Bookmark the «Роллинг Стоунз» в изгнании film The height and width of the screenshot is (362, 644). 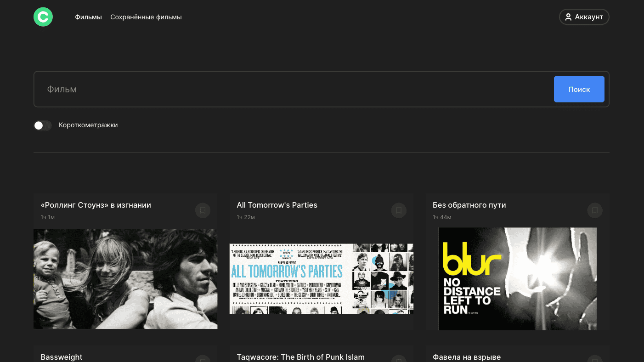[203, 210]
